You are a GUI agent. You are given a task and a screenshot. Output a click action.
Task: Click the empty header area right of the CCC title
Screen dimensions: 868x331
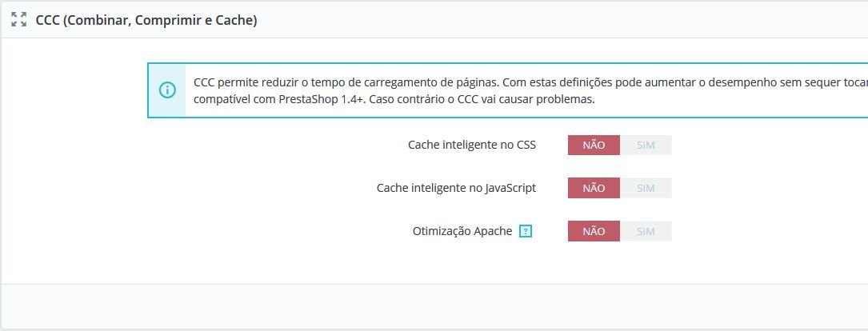pyautogui.click(x=560, y=20)
